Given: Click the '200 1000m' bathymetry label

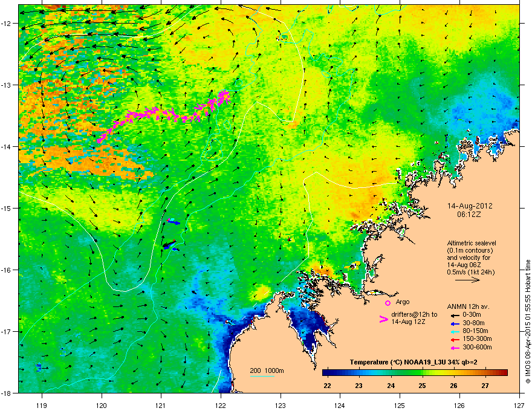Looking at the screenshot, I should pos(267,371).
